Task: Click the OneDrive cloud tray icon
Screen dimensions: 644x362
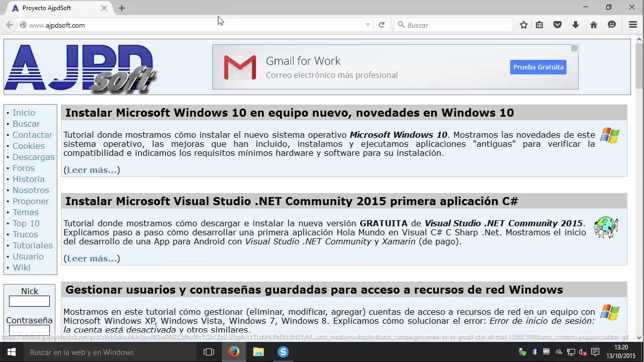Action: [559, 352]
